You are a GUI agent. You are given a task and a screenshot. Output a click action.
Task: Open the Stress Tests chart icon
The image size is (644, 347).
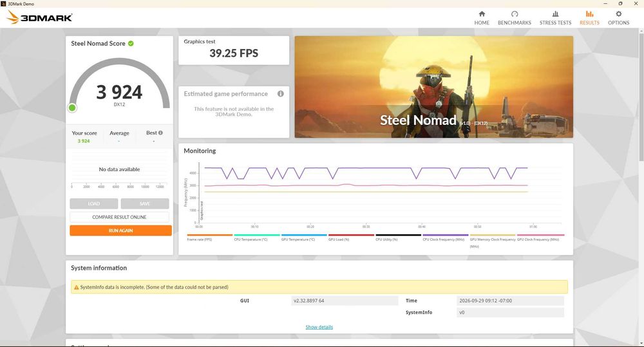coord(555,14)
